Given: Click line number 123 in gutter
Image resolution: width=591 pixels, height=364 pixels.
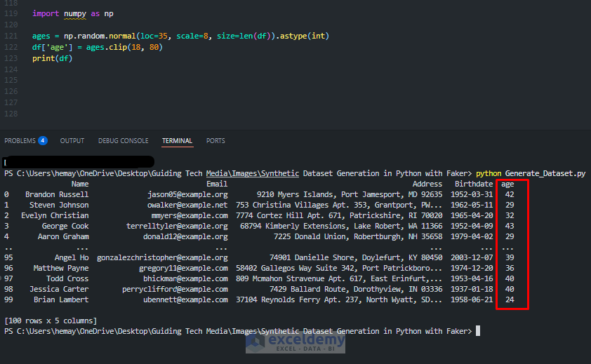Looking at the screenshot, I should pyautogui.click(x=11, y=58).
